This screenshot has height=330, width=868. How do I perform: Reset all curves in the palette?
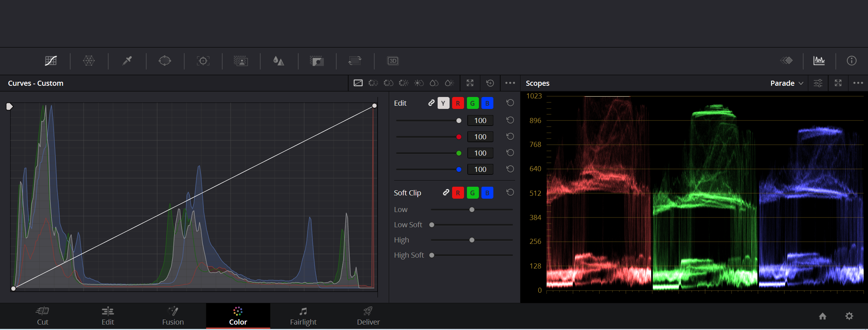(x=490, y=83)
